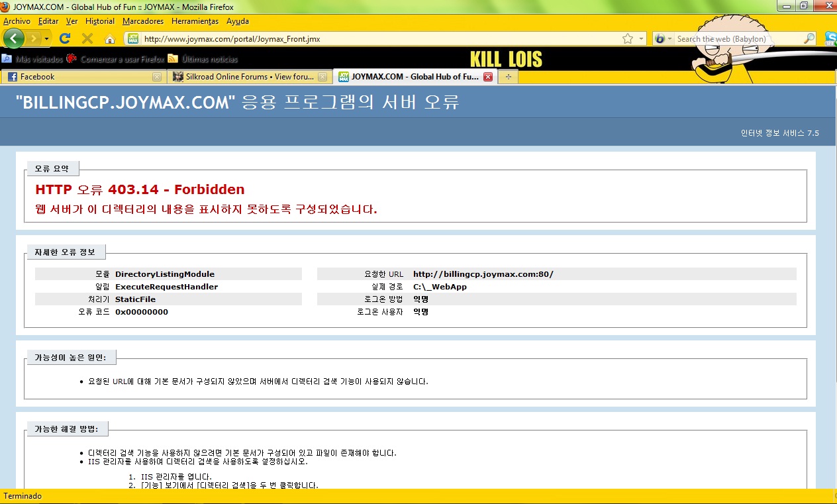837x504 pixels.
Task: Reload the current page
Action: 65,38
